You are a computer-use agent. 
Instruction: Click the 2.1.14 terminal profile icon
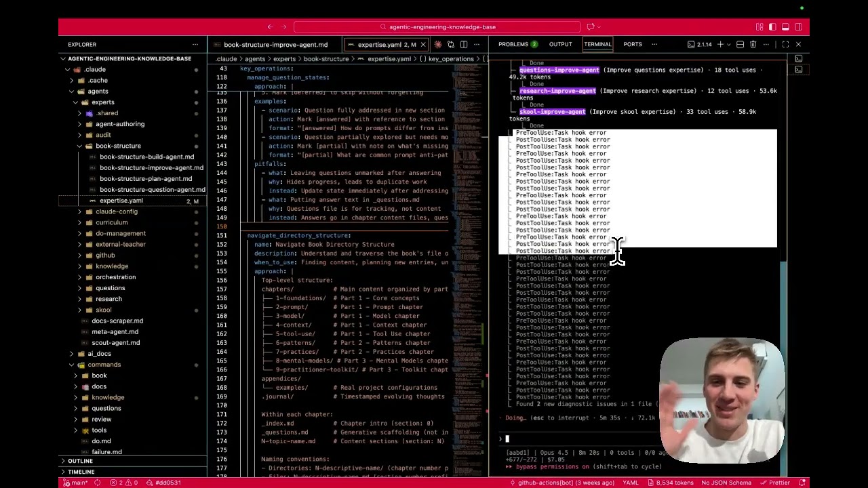click(699, 45)
